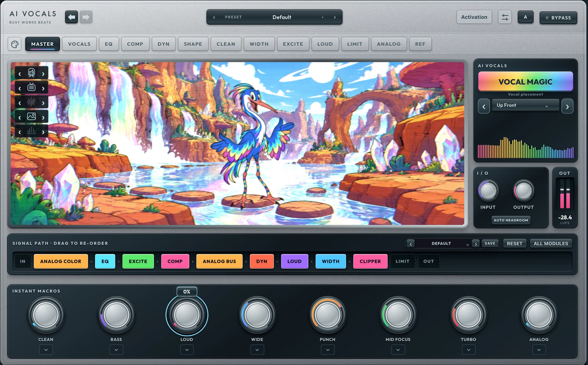Click the undo left arrow button
The height and width of the screenshot is (365, 588).
72,17
